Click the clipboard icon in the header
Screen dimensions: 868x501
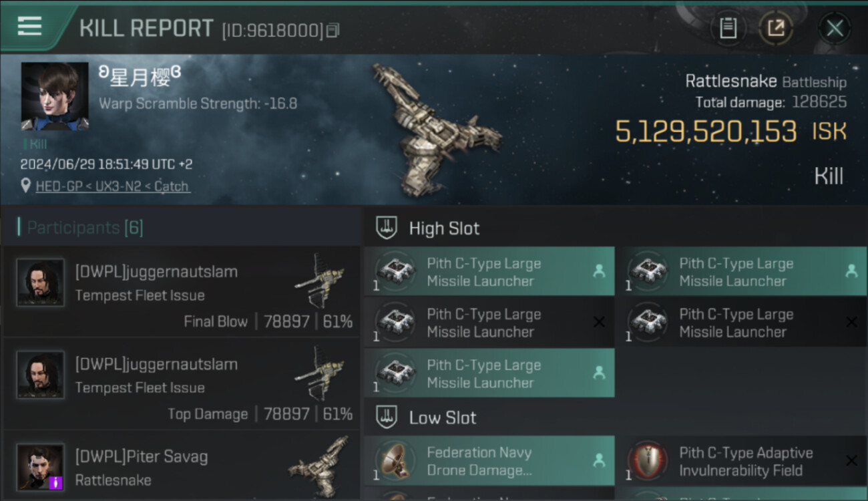728,28
